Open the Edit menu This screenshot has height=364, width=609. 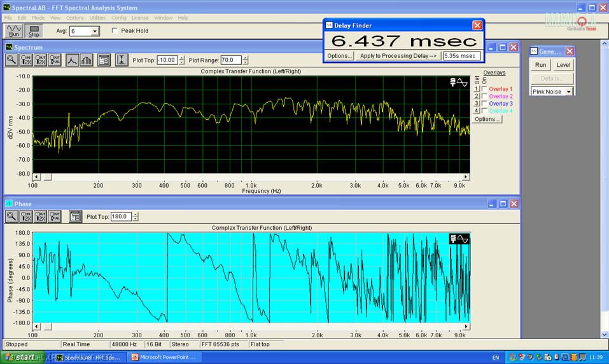(22, 18)
